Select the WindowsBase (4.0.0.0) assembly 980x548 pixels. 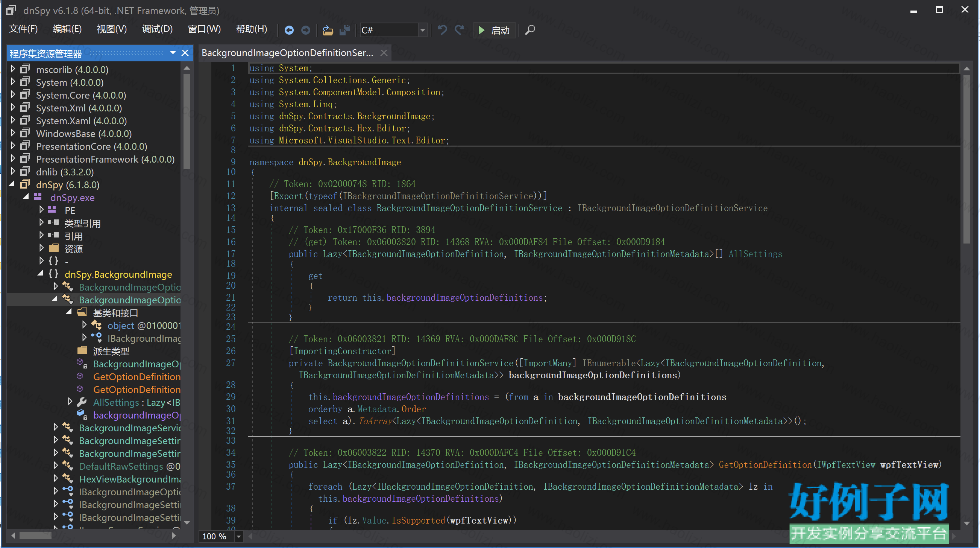(x=84, y=134)
